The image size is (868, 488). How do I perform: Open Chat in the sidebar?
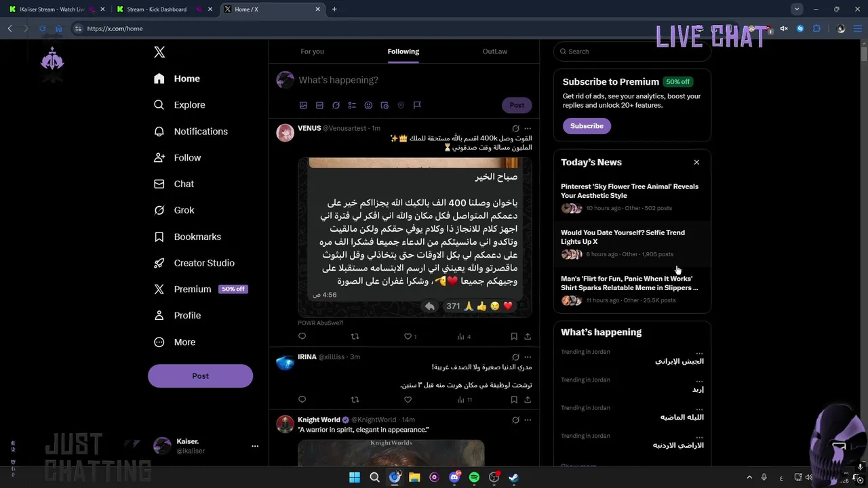coord(174,184)
